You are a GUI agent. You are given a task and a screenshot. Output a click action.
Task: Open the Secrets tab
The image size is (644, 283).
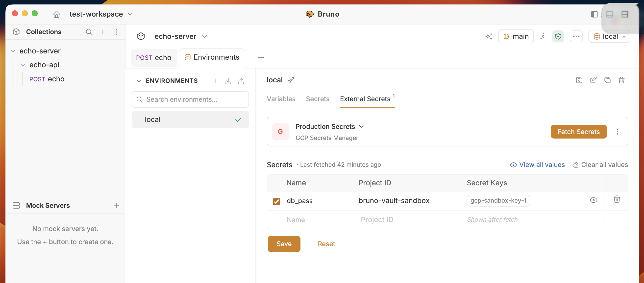click(x=318, y=99)
